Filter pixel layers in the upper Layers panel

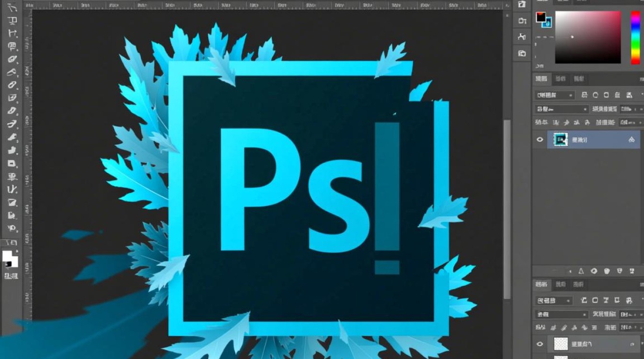[x=584, y=95]
